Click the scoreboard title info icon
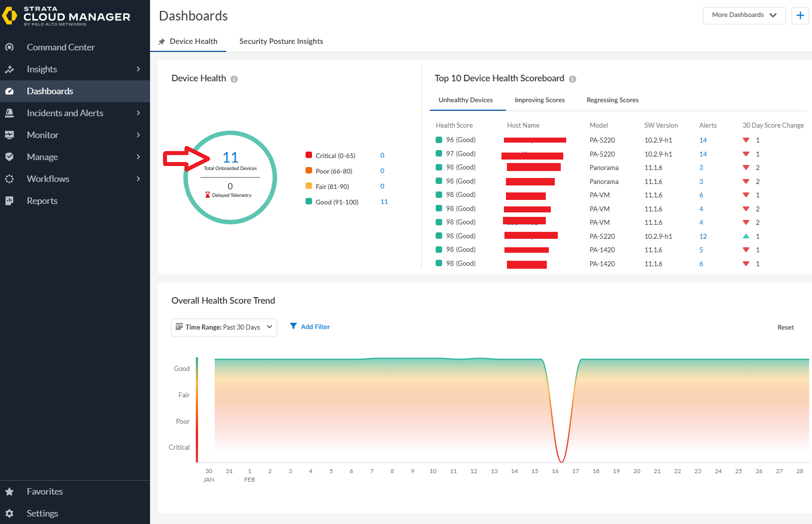 (572, 79)
